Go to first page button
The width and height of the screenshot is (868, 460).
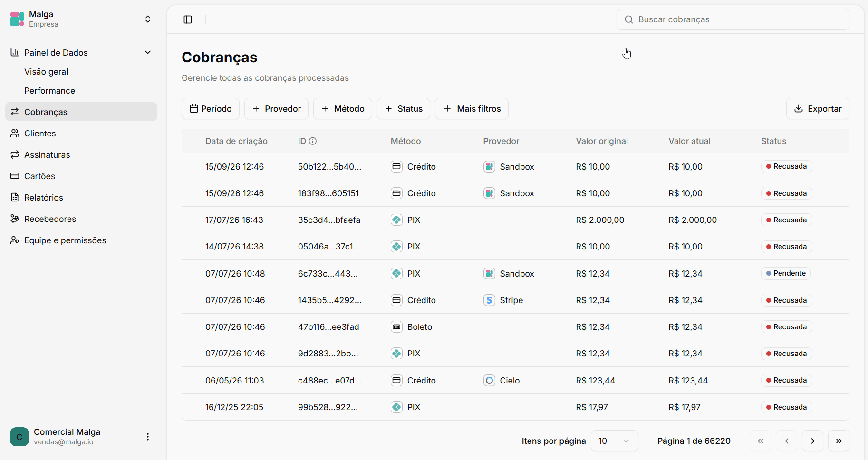click(x=761, y=441)
